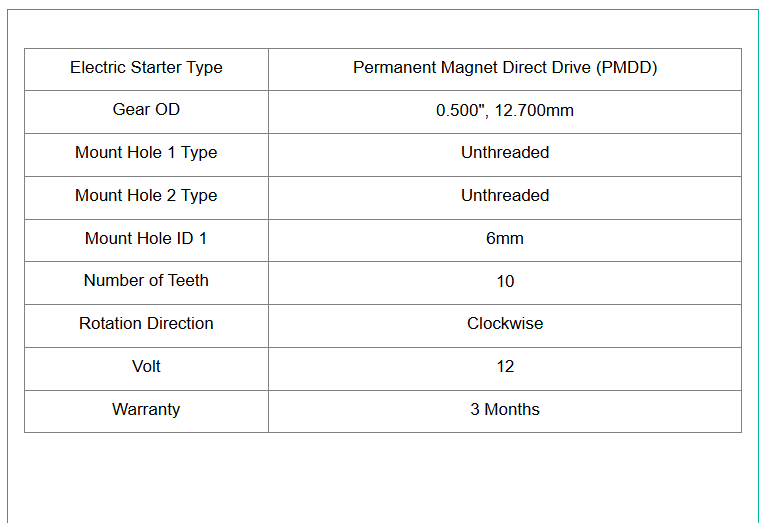
Task: Click the '(PMDD)' abbreviation
Action: 627,68
